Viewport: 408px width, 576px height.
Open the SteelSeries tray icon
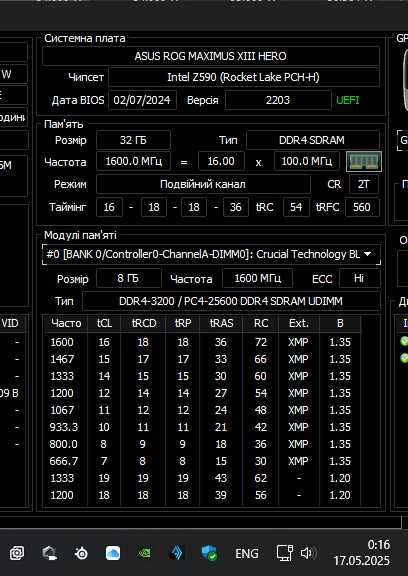tap(81, 553)
